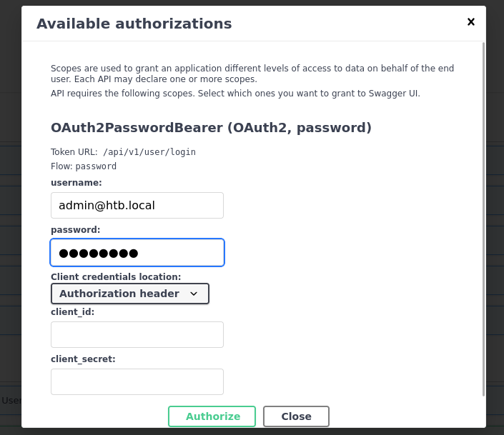Click the Available authorizations dialog title
The image size is (504, 435).
coord(134,24)
